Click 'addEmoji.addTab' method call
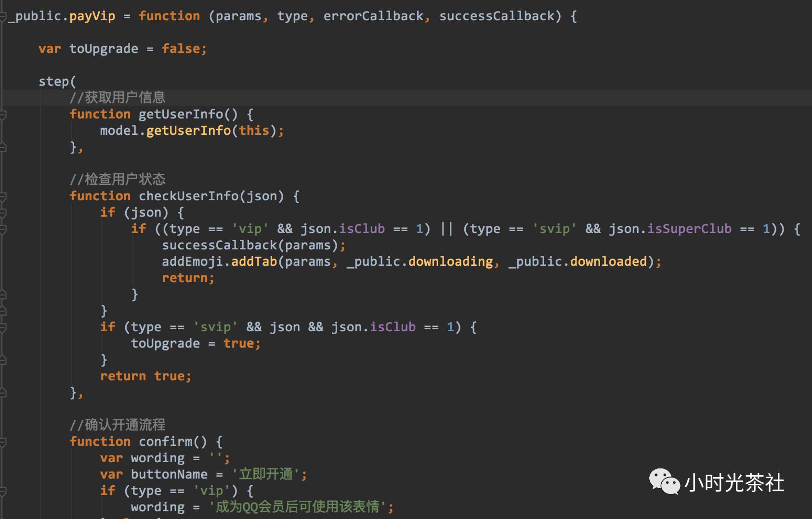Viewport: 812px width, 519px height. 219,262
